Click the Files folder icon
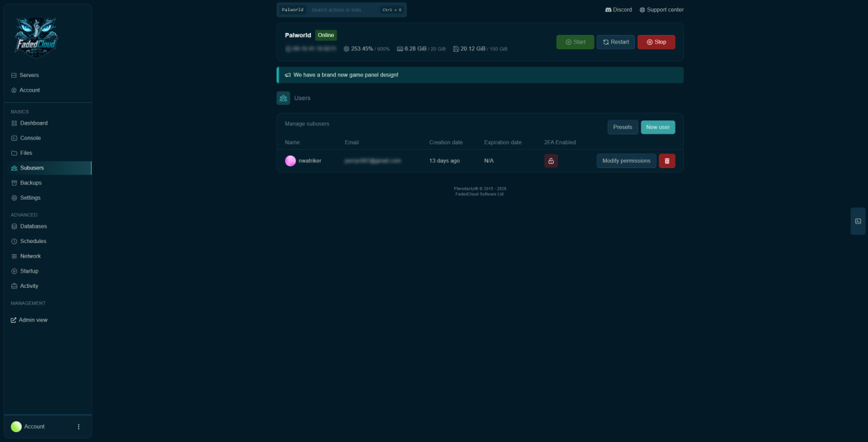Viewport: 868px width, 442px height. tap(14, 153)
